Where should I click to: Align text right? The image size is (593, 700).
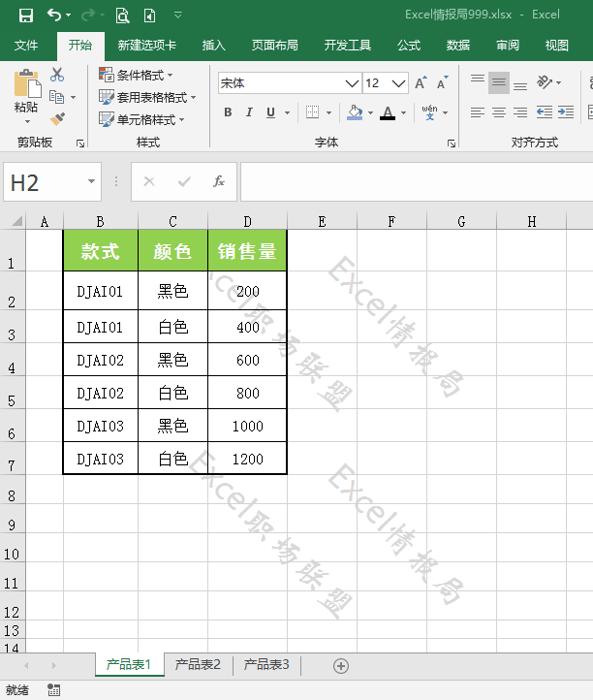point(520,112)
